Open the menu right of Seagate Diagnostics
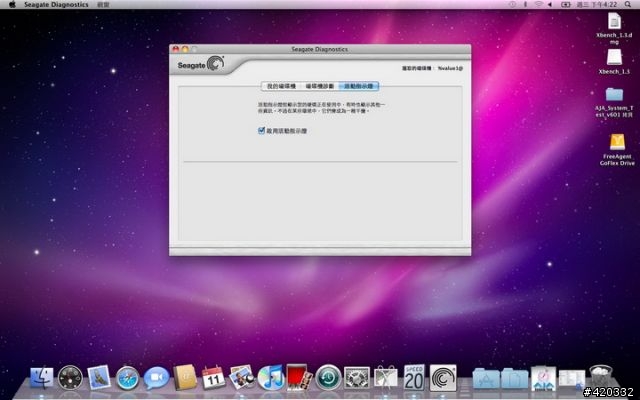 point(103,4)
